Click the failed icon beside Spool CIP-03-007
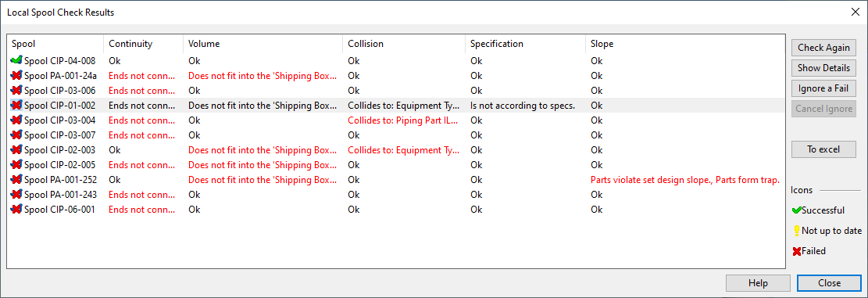 (x=16, y=135)
